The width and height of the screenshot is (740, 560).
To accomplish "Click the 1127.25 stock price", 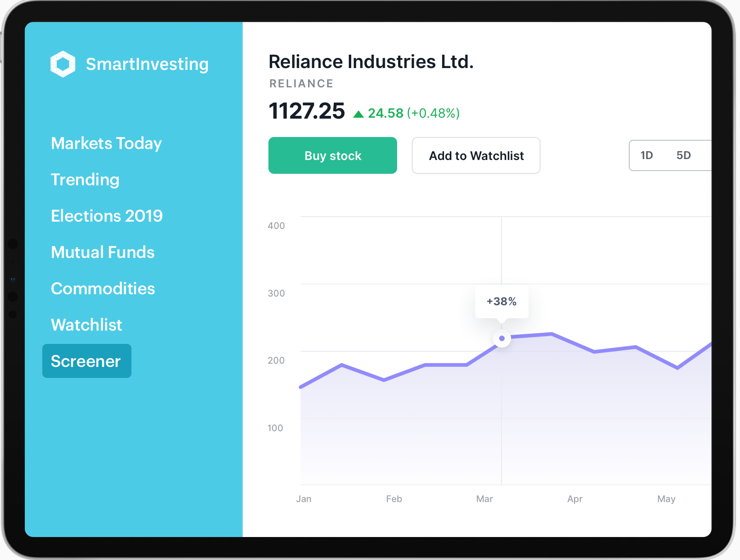I will [307, 111].
